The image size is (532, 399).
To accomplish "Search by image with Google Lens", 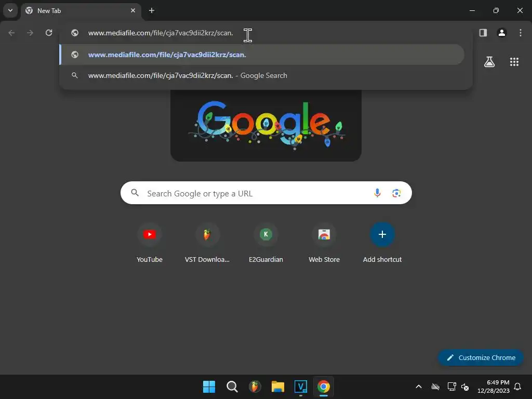I will (396, 193).
